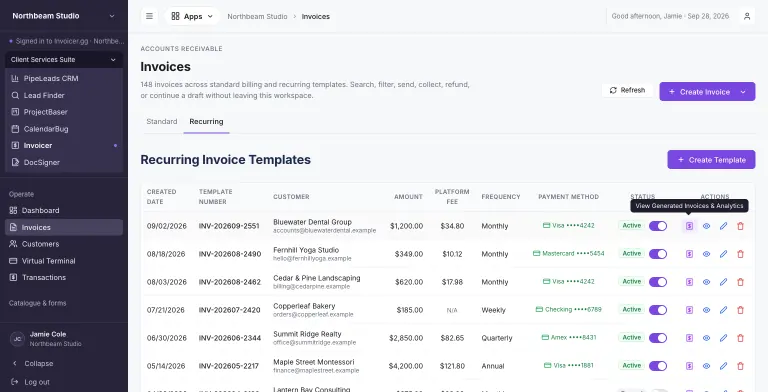Open DocSigner in the sidebar
The width and height of the screenshot is (768, 392).
coord(64,162)
